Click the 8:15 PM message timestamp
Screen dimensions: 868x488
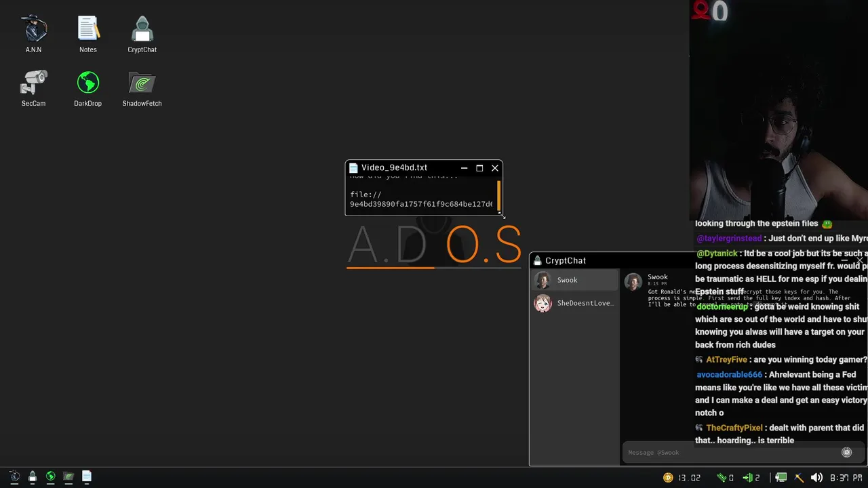[x=657, y=284]
